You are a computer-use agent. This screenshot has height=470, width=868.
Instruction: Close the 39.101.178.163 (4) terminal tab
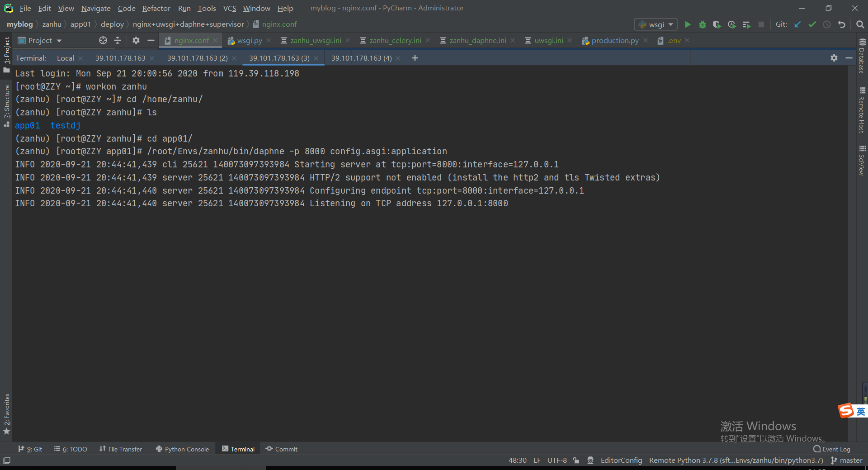(x=398, y=58)
